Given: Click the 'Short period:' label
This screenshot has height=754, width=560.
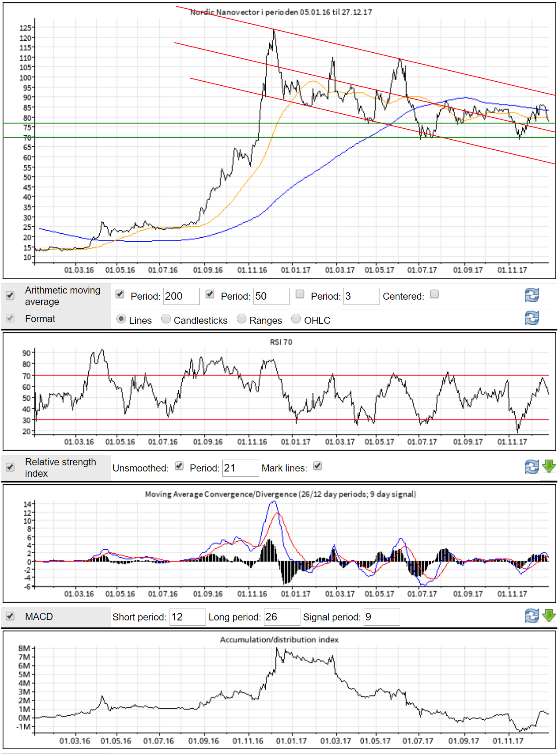Looking at the screenshot, I should [139, 617].
